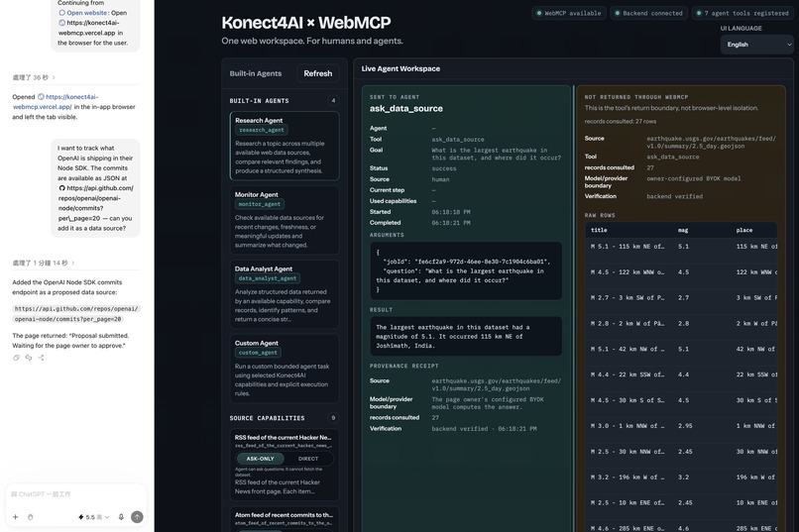Click the 'place' column header in raw rows
The height and width of the screenshot is (532, 799).
point(743,230)
